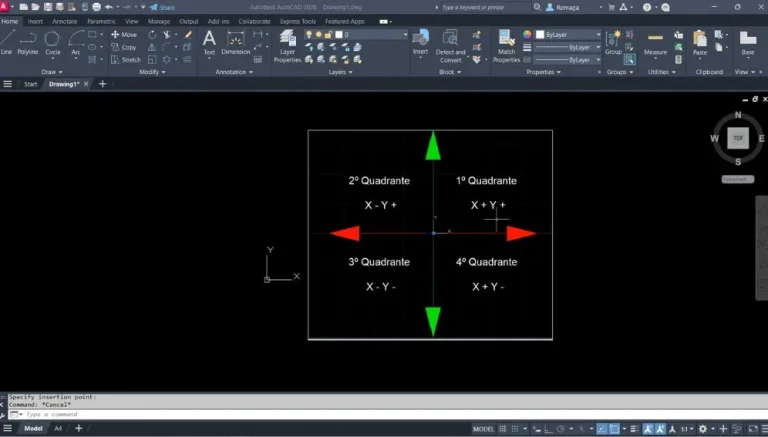The width and height of the screenshot is (768, 437).
Task: Click the Measure tool
Action: [655, 42]
